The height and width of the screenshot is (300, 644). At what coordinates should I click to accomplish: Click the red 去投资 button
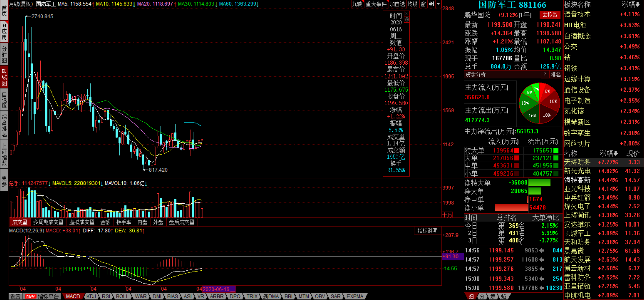(550, 15)
